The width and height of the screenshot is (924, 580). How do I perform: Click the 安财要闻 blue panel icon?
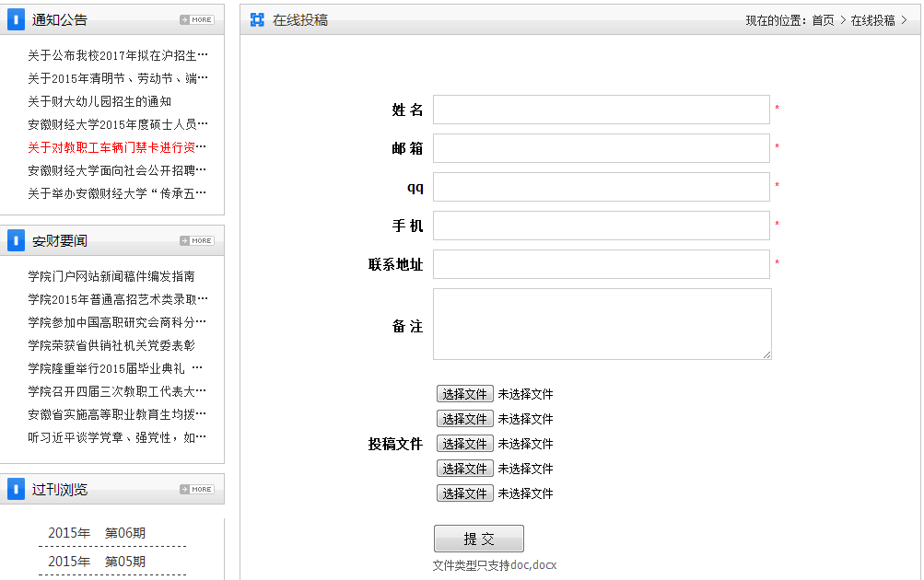click(16, 240)
